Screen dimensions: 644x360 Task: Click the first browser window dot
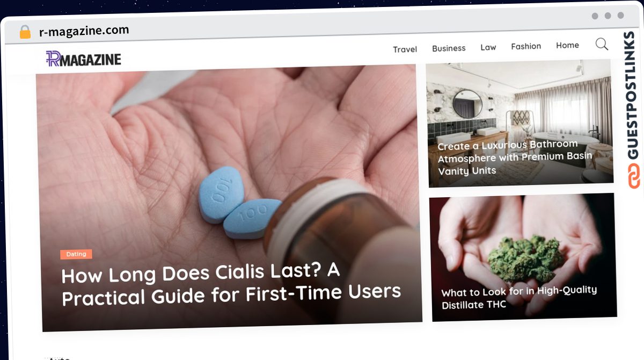pyautogui.click(x=595, y=16)
